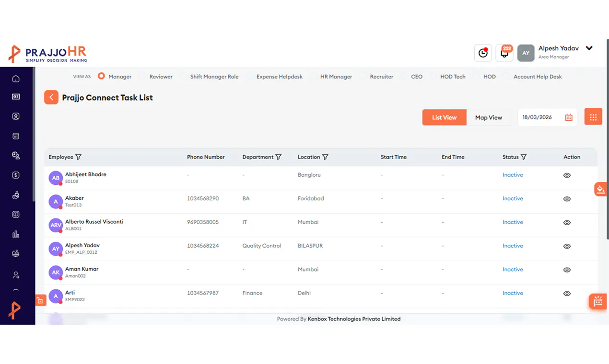
Task: Click phone number 9690358005
Action: pos(203,222)
